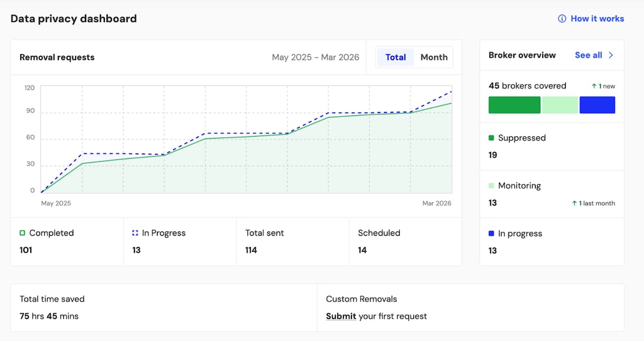Click the Total time saved label

[x=52, y=299]
